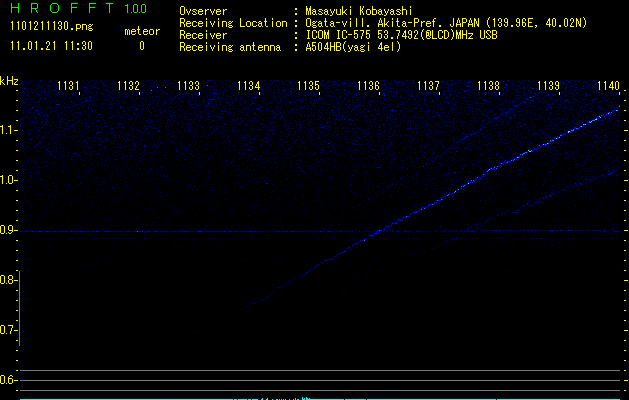Click the Ovserver field label
The height and width of the screenshot is (400, 629).
pos(203,11)
